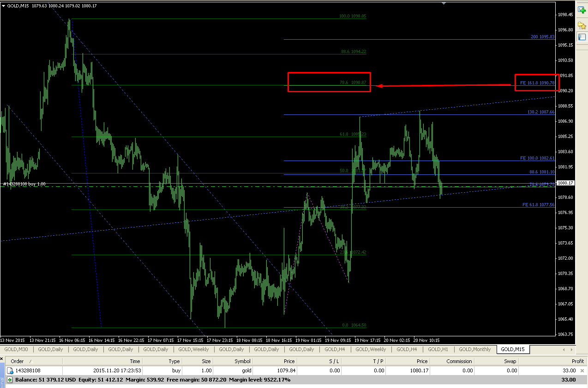This screenshot has height=388, width=588.
Task: Select the expansion level FE 100.0 1082.61
Action: coord(537,158)
